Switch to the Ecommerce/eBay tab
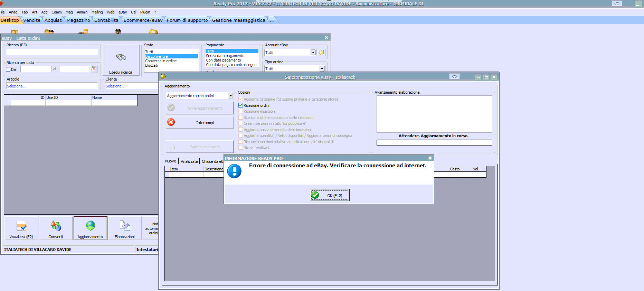 point(143,20)
